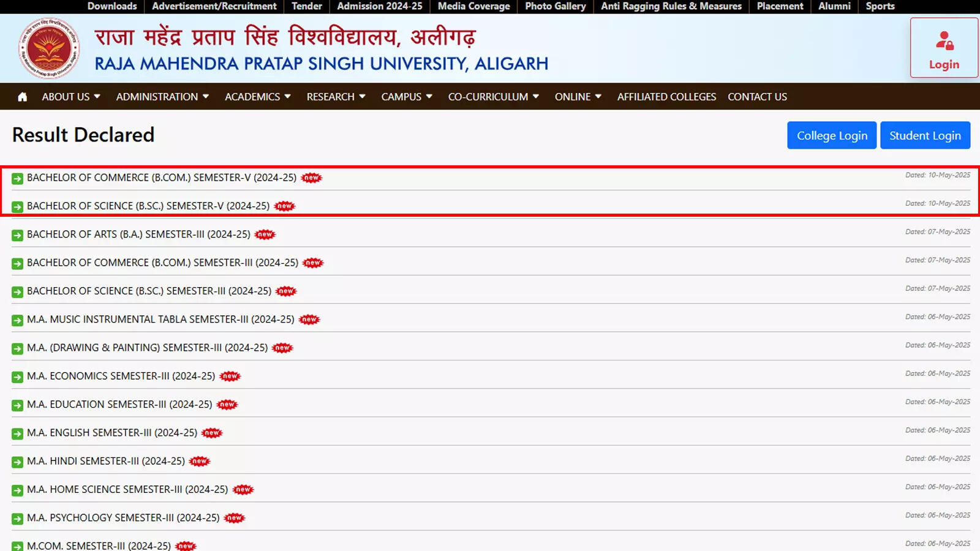
Task: Open CONTACT US page
Action: pyautogui.click(x=757, y=97)
